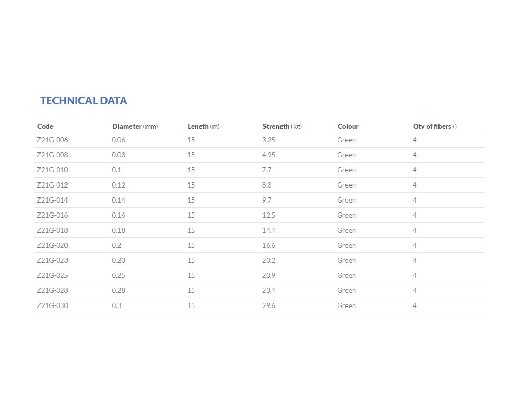
Task: Click the Strength column header
Action: pos(282,126)
